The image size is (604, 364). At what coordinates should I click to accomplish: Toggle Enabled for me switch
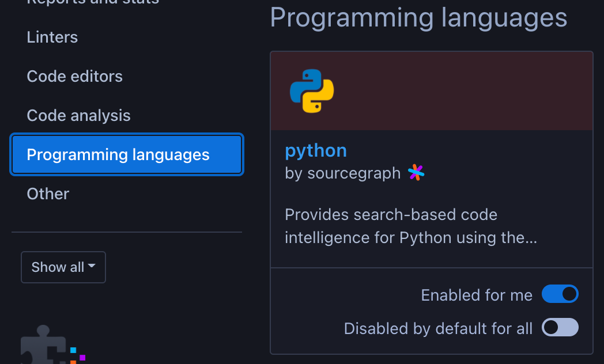pyautogui.click(x=560, y=294)
